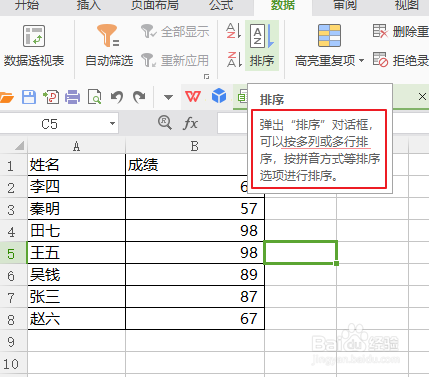This screenshot has height=377, width=429.
Task: Redo the last action
Action: point(139,97)
